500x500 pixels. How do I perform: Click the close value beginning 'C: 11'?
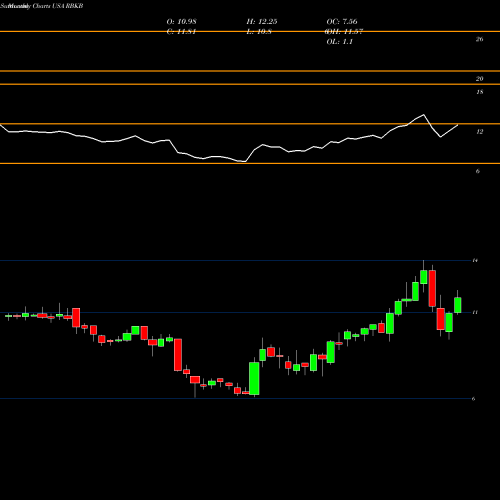coord(181,32)
